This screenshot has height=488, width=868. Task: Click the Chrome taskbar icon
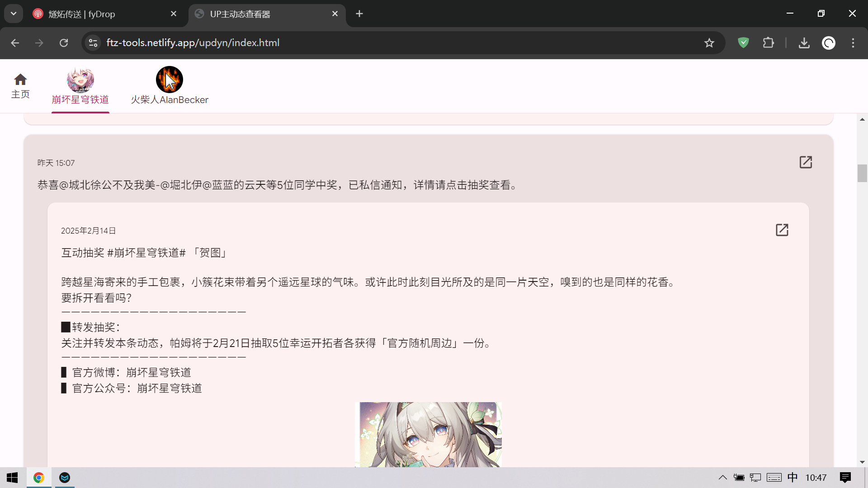coord(39,478)
